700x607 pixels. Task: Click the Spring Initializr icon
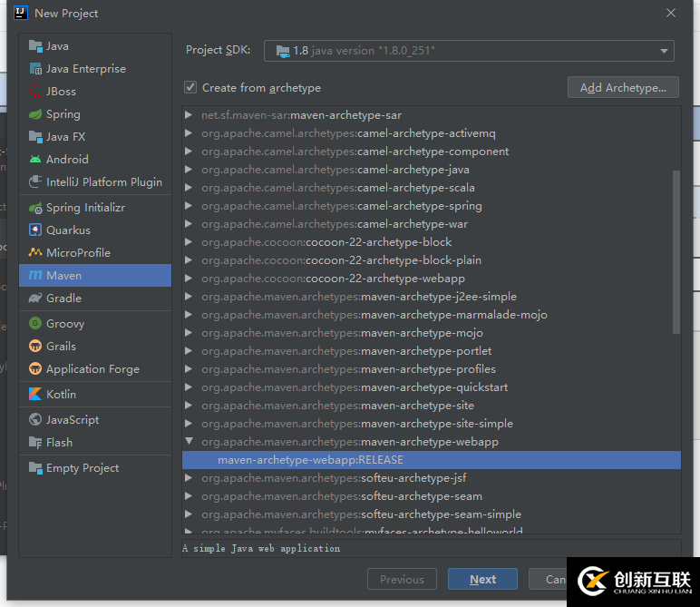[x=35, y=208]
